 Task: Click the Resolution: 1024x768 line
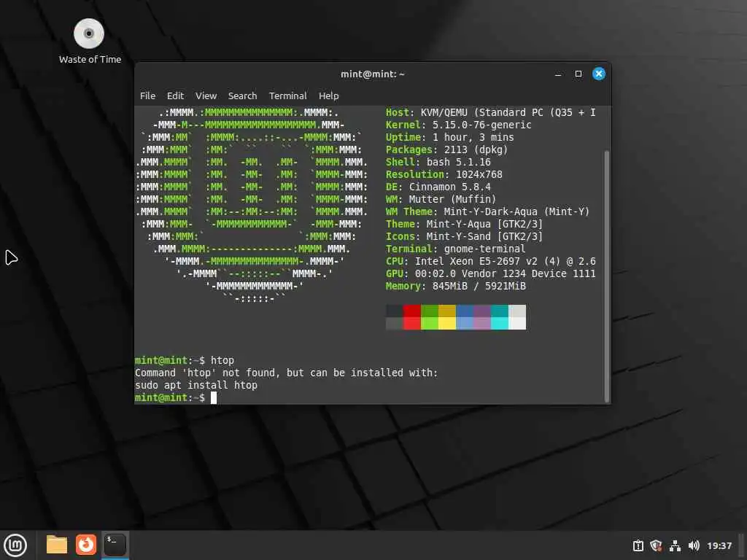pyautogui.click(x=444, y=174)
